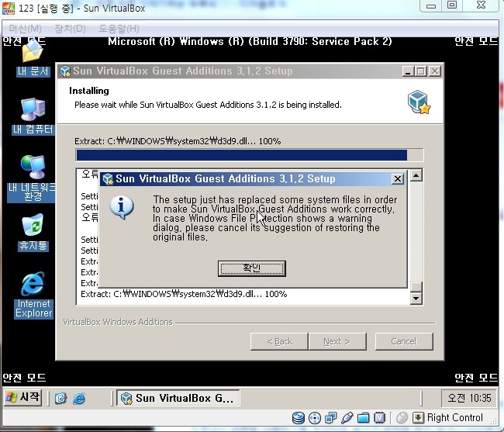Click the virtualization chip status icon
Viewport: 504px width, 432px height.
point(380,418)
